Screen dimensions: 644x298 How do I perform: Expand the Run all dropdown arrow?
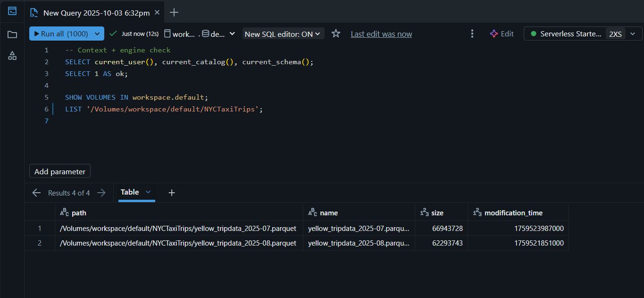point(97,34)
